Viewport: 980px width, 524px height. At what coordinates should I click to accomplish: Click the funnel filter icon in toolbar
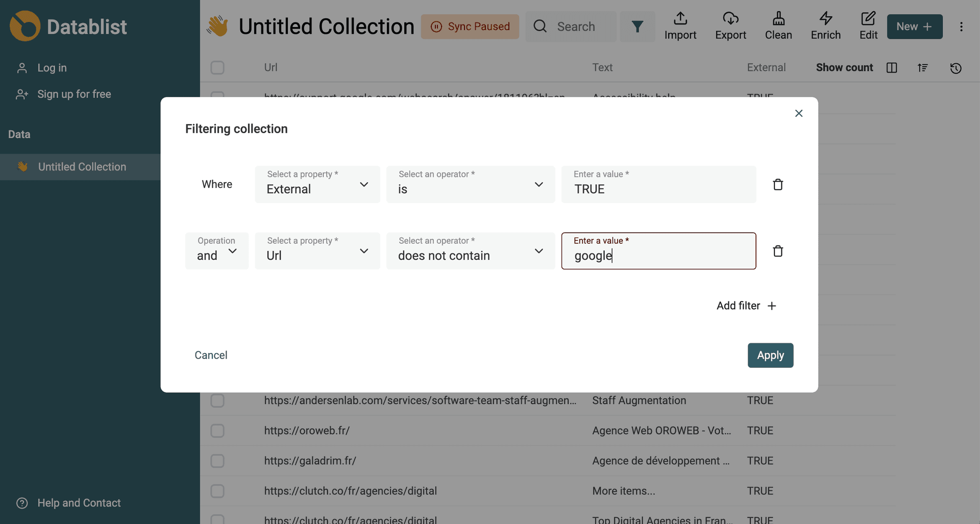[x=637, y=27]
